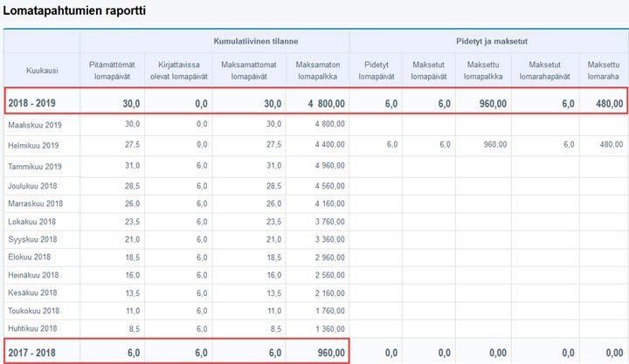Viewport: 629px width, 364px height.
Task: Select the Pidetyt ja maksetut group header
Action: pos(489,41)
